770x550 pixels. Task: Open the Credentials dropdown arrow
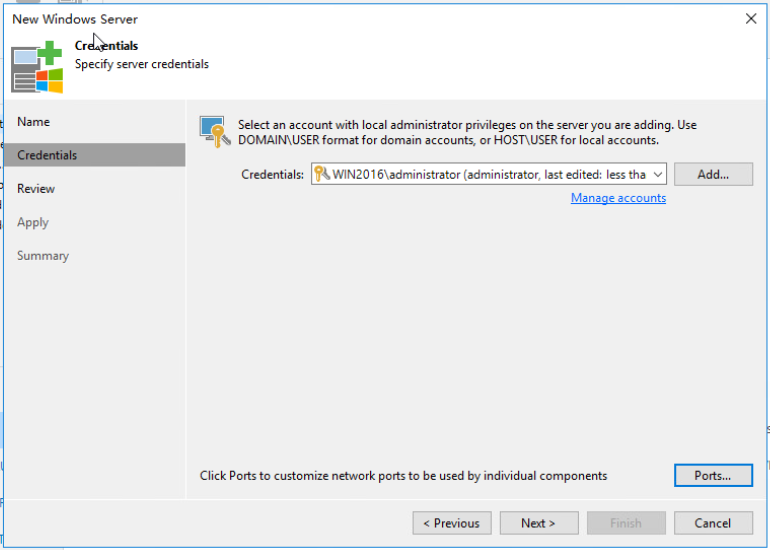[x=658, y=174]
